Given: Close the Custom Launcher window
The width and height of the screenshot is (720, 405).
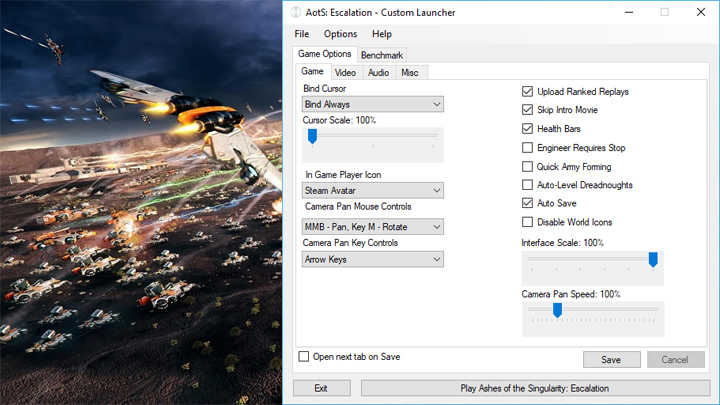Looking at the screenshot, I should [x=701, y=12].
